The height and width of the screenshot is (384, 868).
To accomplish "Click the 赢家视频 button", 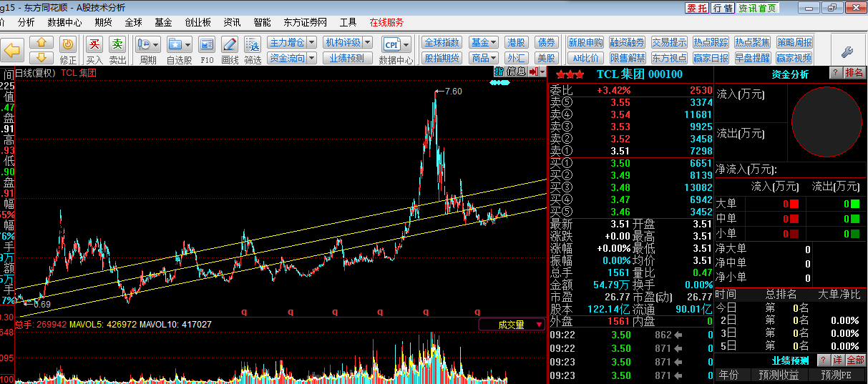I will coord(794,59).
